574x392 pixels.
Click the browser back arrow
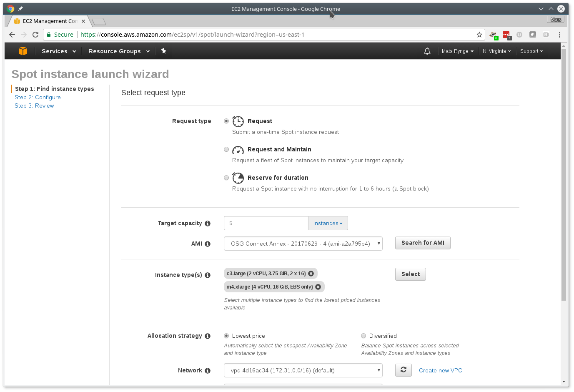tap(12, 35)
